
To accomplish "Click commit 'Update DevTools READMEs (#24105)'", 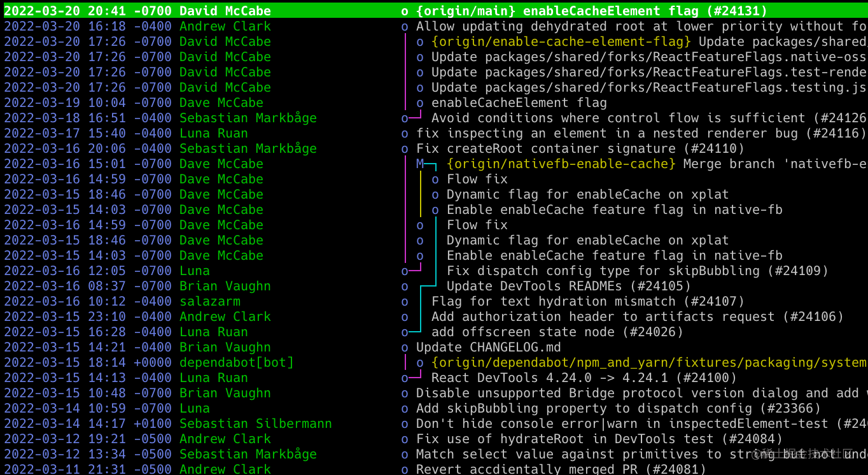I will point(569,286).
